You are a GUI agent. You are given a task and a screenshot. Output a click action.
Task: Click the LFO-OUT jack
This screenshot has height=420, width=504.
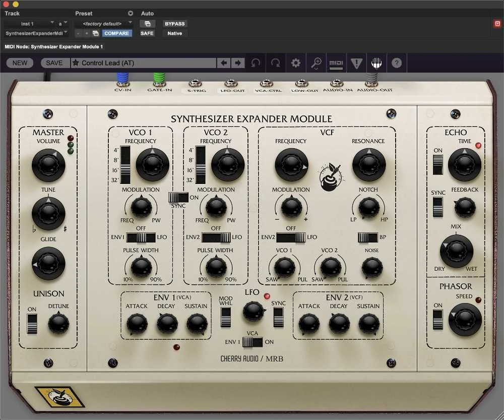(231, 84)
